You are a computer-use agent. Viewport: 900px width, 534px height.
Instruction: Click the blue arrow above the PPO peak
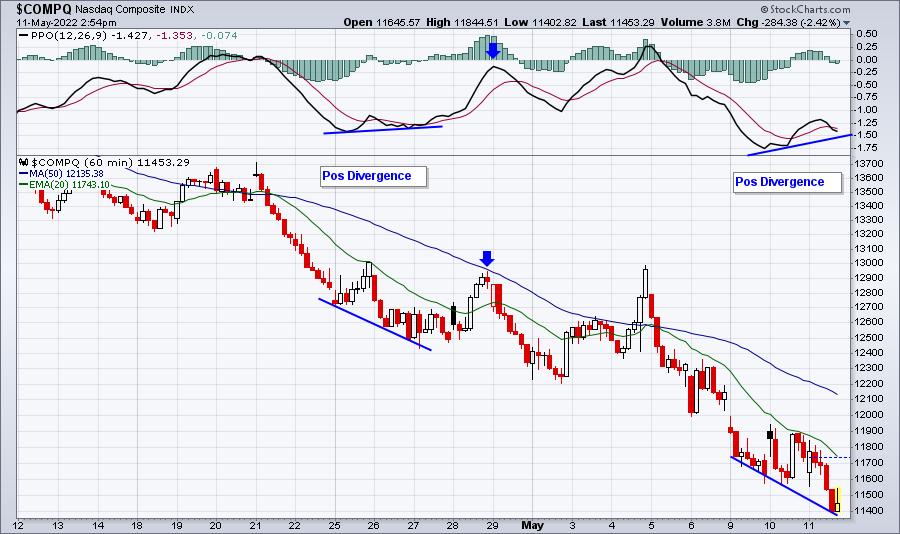pyautogui.click(x=492, y=51)
